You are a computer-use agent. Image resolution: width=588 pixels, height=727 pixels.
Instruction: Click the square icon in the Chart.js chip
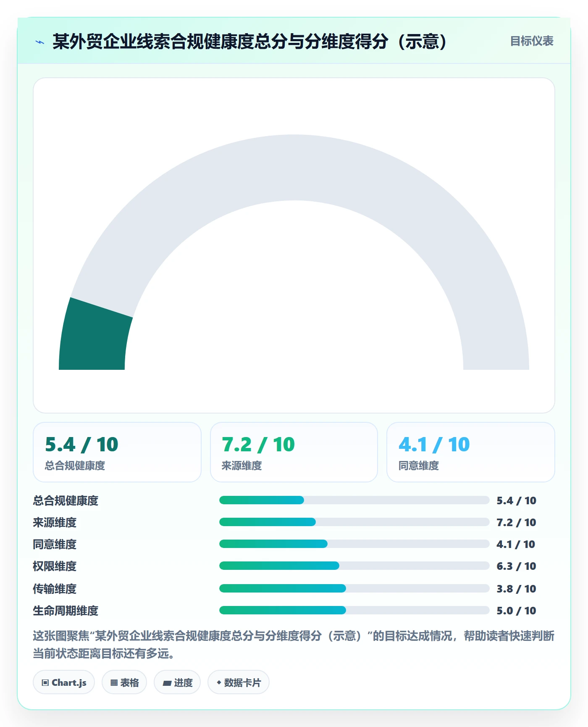coord(45,682)
